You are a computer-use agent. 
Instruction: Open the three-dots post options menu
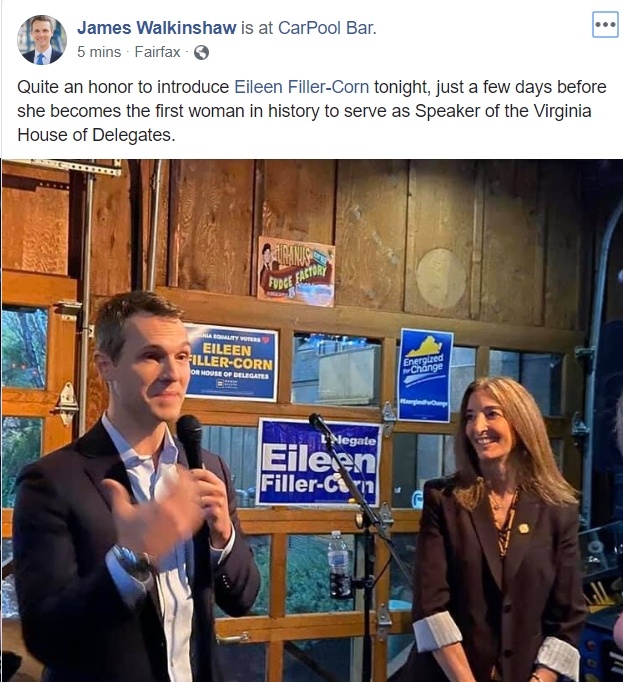[605, 24]
